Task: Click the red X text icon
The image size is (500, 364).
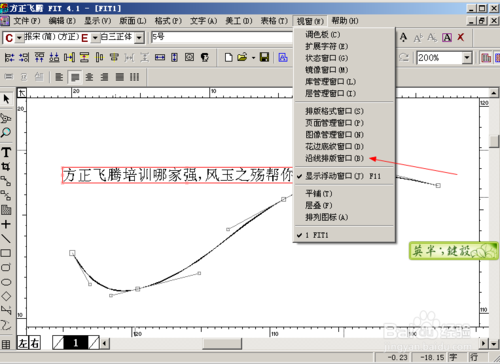Action: [x=461, y=37]
